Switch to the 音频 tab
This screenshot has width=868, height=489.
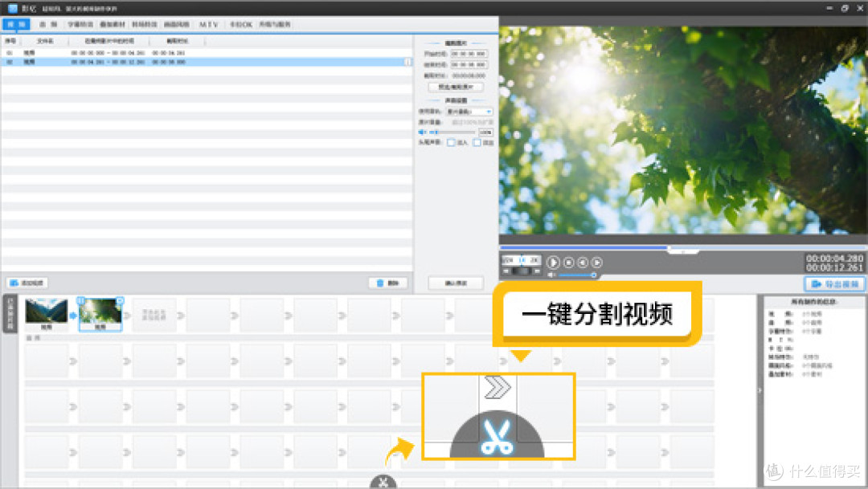click(x=48, y=24)
